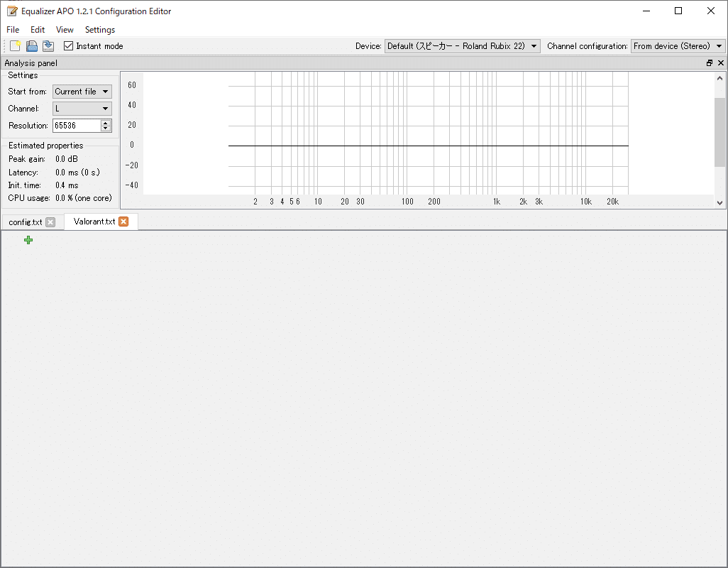This screenshot has height=568, width=728.
Task: Open the Settings menu
Action: tap(100, 30)
